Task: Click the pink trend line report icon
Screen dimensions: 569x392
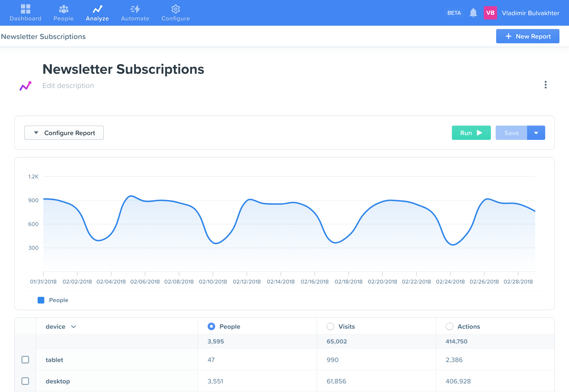Action: (26, 85)
